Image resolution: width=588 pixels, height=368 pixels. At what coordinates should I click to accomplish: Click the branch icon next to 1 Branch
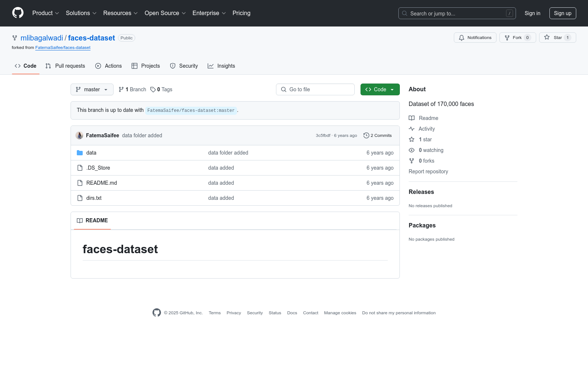(x=121, y=89)
